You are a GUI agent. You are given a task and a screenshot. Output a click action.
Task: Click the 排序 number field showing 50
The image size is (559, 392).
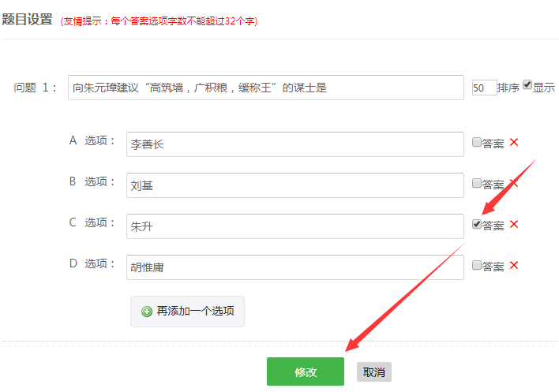coord(484,88)
